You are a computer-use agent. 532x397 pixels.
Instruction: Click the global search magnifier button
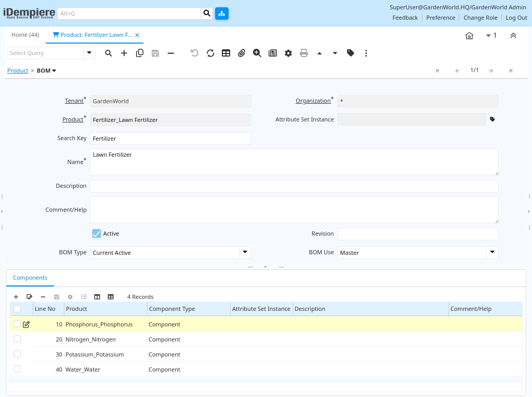click(207, 13)
